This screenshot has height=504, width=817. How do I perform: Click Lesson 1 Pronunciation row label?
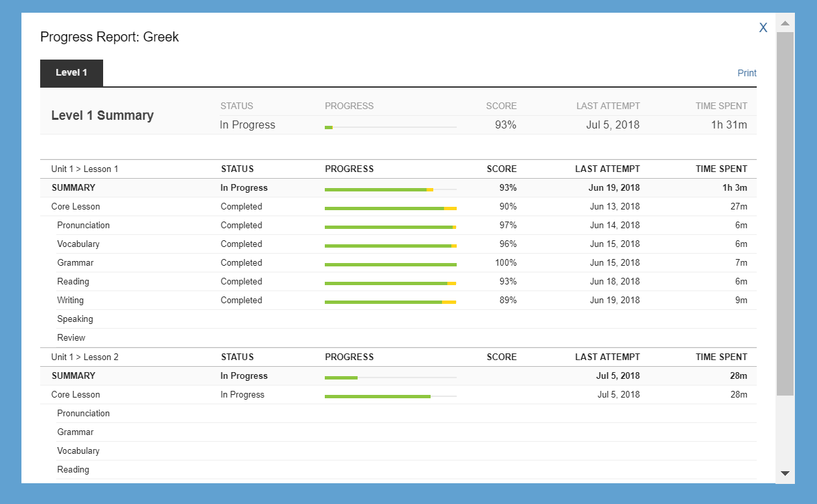(x=83, y=226)
